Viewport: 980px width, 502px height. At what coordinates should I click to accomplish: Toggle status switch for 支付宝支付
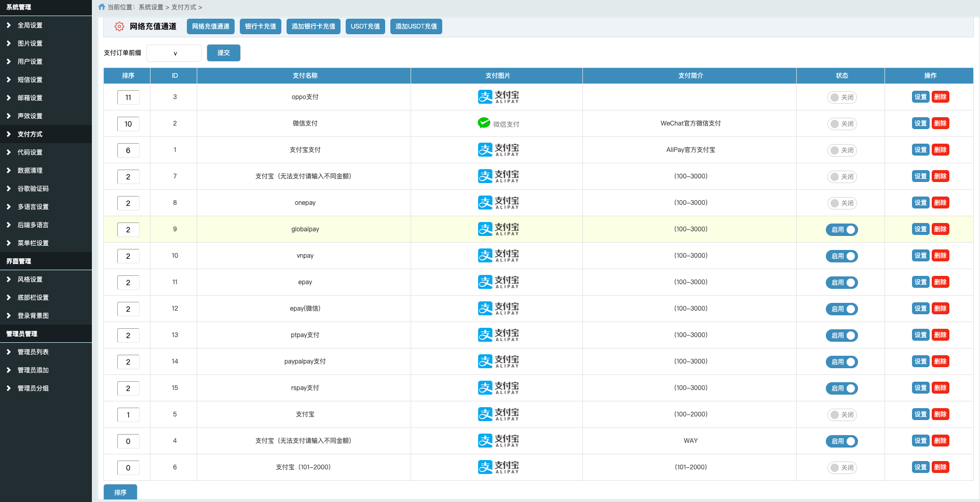tap(842, 150)
